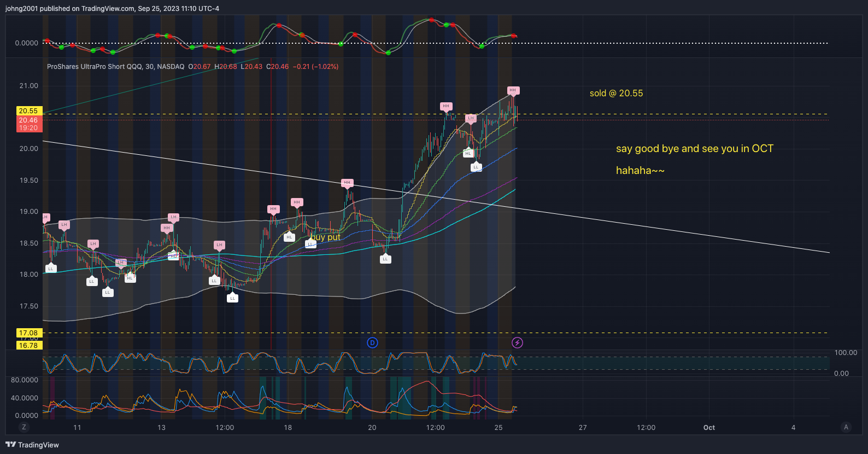Select 'say good bye and see you in OCT' note

click(x=695, y=148)
